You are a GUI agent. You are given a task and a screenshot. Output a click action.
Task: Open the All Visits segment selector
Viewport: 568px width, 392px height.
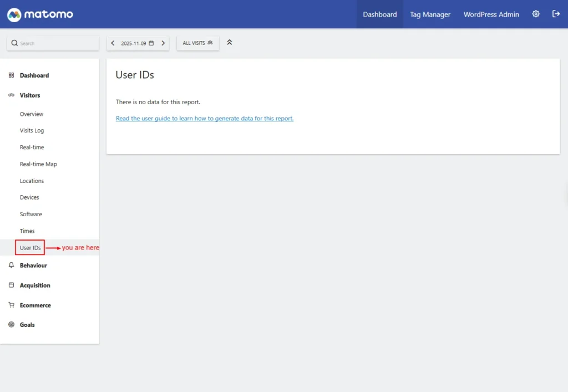(x=197, y=43)
